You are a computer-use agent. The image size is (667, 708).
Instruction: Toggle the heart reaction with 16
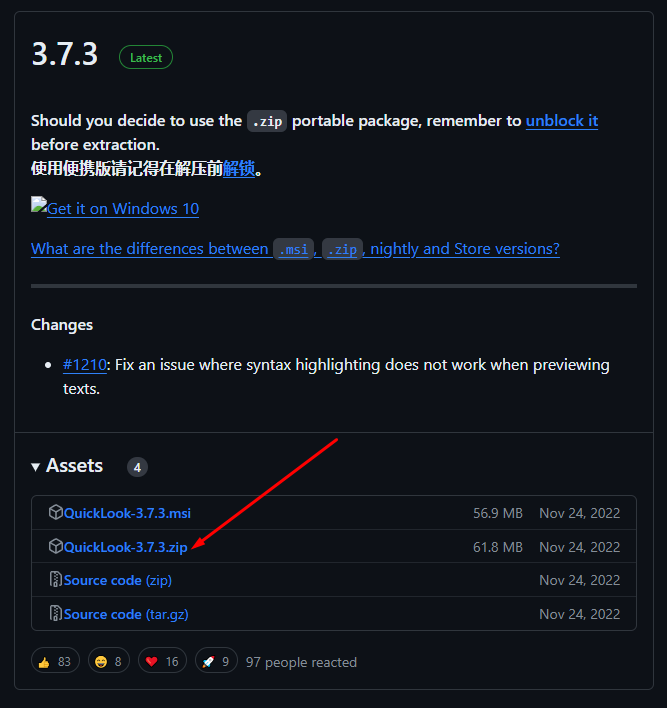tap(162, 661)
